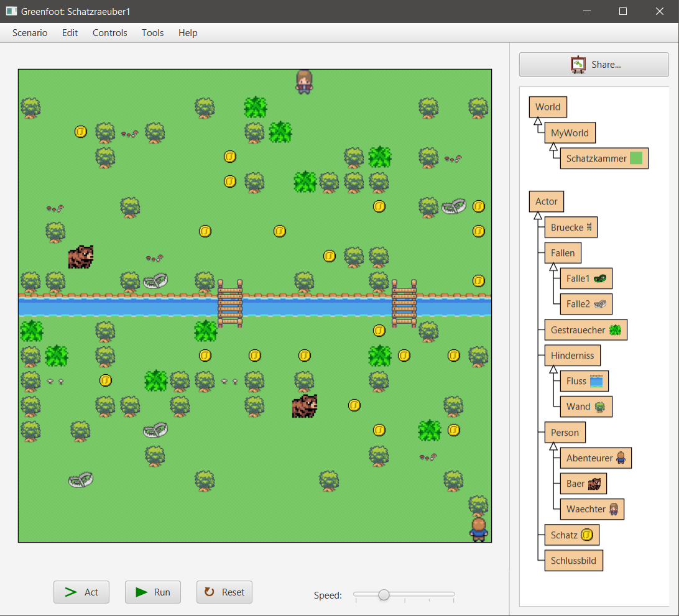Click the Baer class bear icon
The width and height of the screenshot is (679, 616).
pos(594,484)
